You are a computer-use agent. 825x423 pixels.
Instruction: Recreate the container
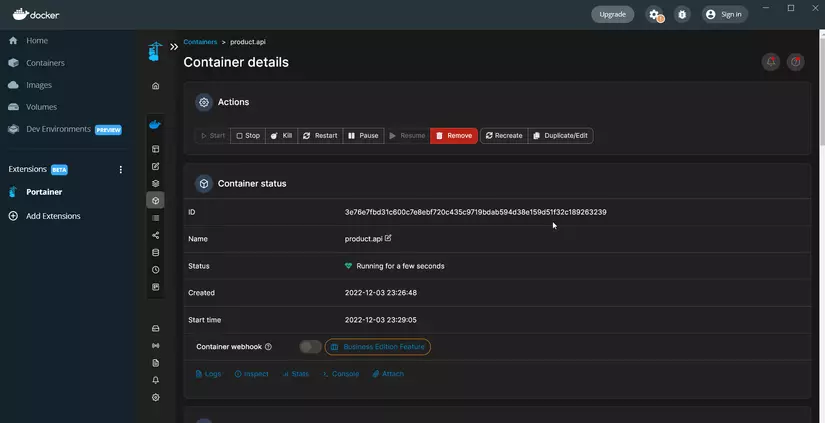click(504, 136)
